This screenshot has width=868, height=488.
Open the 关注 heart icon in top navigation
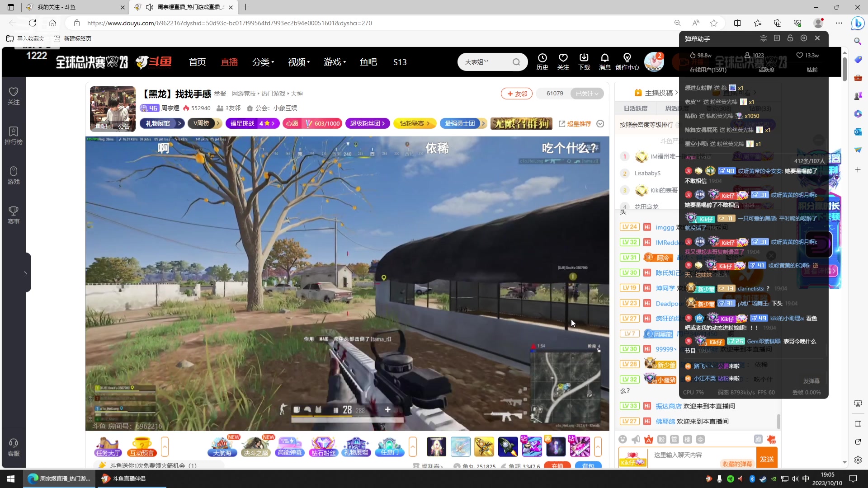coord(563,61)
